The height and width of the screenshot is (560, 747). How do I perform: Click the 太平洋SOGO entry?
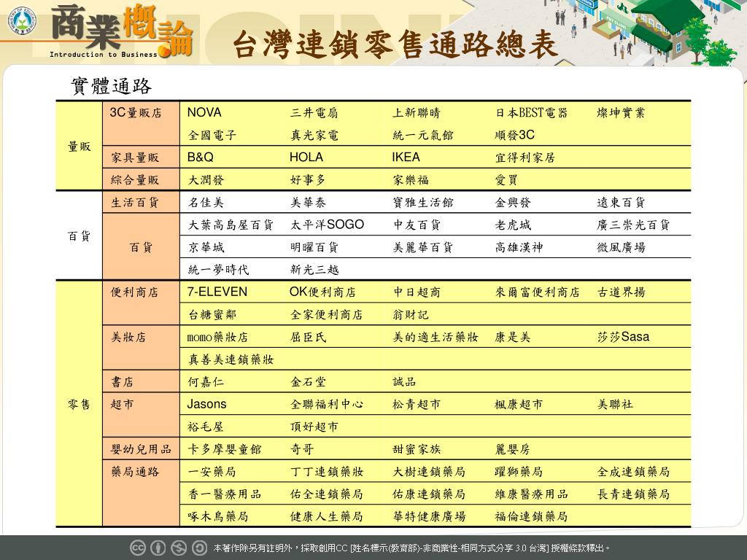coord(327,225)
